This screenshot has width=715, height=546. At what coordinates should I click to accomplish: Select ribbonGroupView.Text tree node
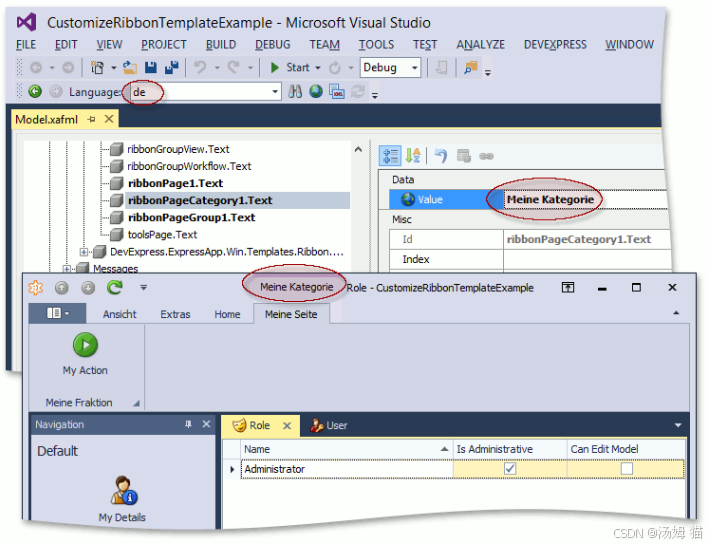tap(178, 149)
